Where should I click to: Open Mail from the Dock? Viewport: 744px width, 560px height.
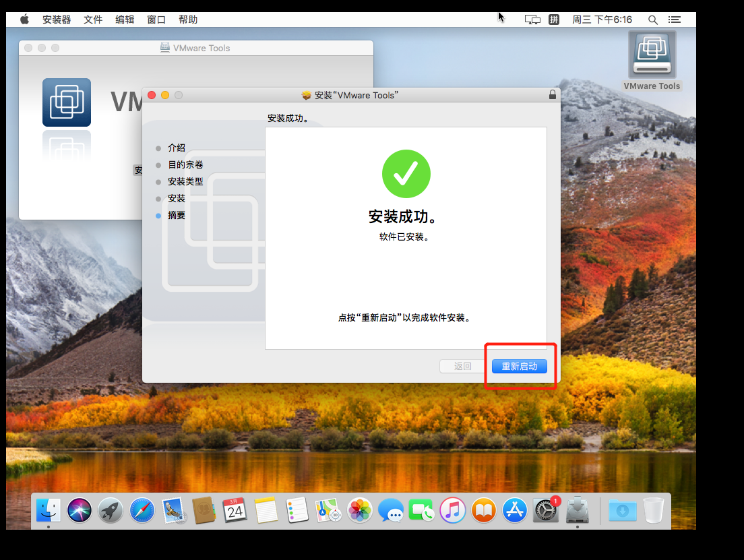(173, 511)
